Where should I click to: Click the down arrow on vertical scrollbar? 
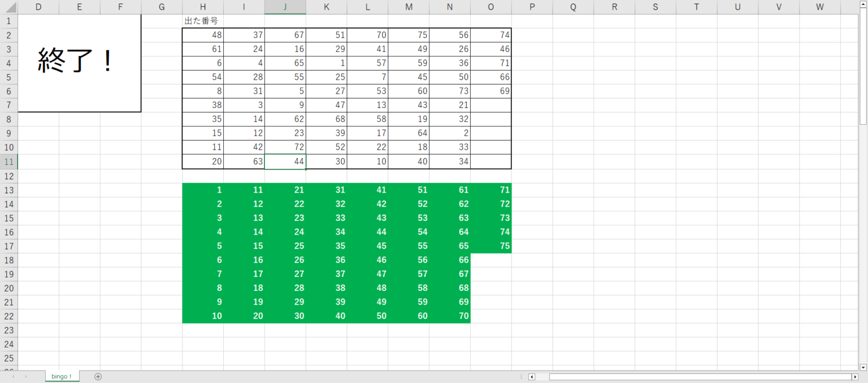(863, 366)
